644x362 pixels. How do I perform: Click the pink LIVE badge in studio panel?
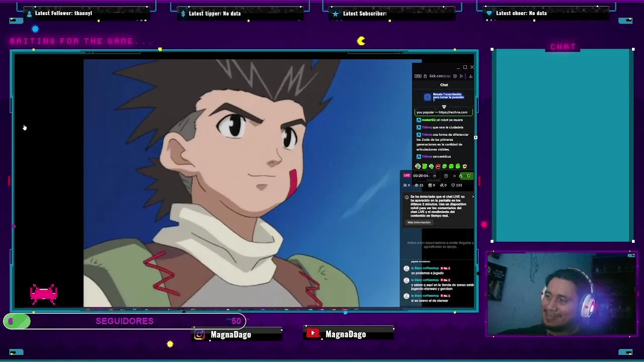pos(407,175)
